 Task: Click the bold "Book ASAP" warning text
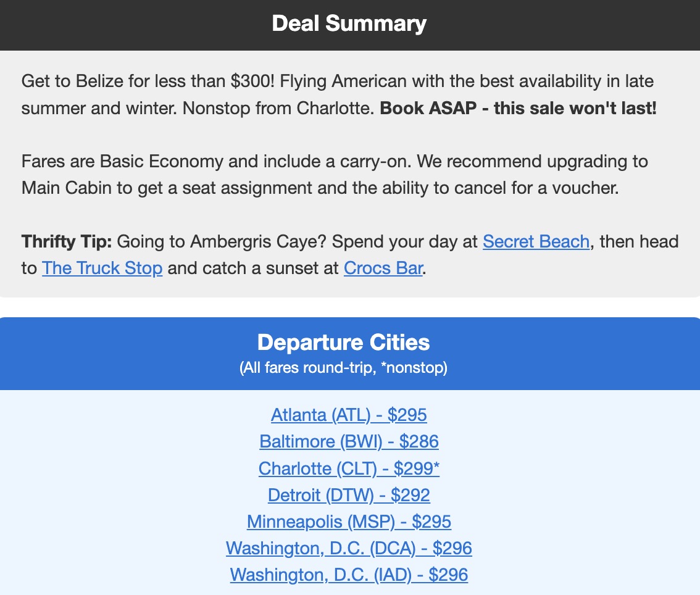click(x=518, y=108)
